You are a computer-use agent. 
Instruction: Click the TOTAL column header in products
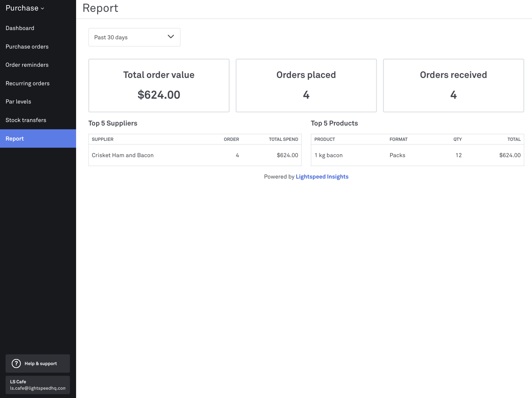coord(514,139)
